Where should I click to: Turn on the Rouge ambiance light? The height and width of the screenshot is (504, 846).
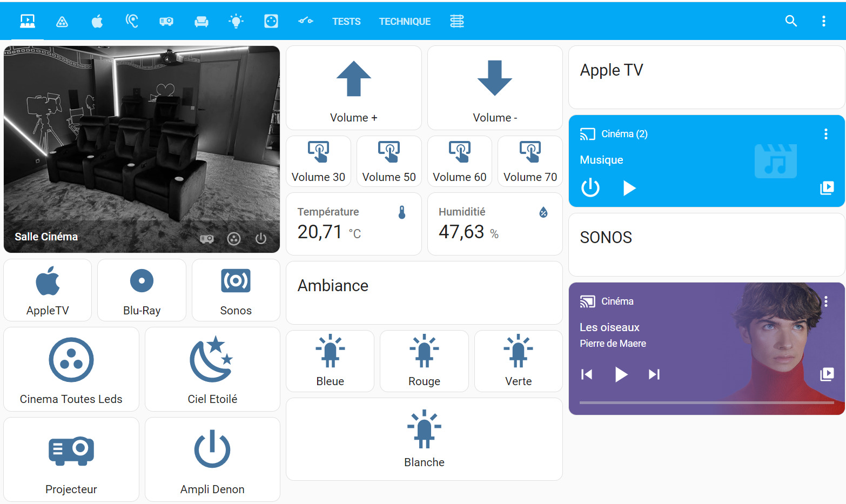pyautogui.click(x=424, y=361)
